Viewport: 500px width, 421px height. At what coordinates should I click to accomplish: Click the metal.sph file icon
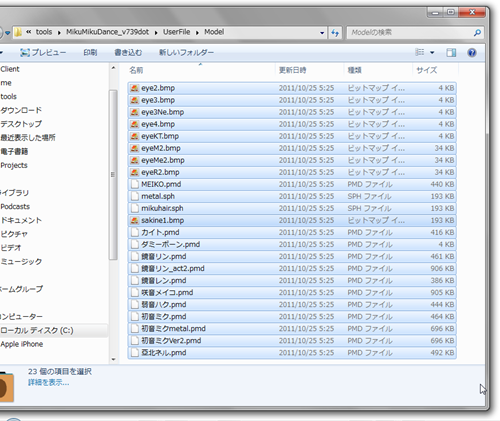(134, 196)
